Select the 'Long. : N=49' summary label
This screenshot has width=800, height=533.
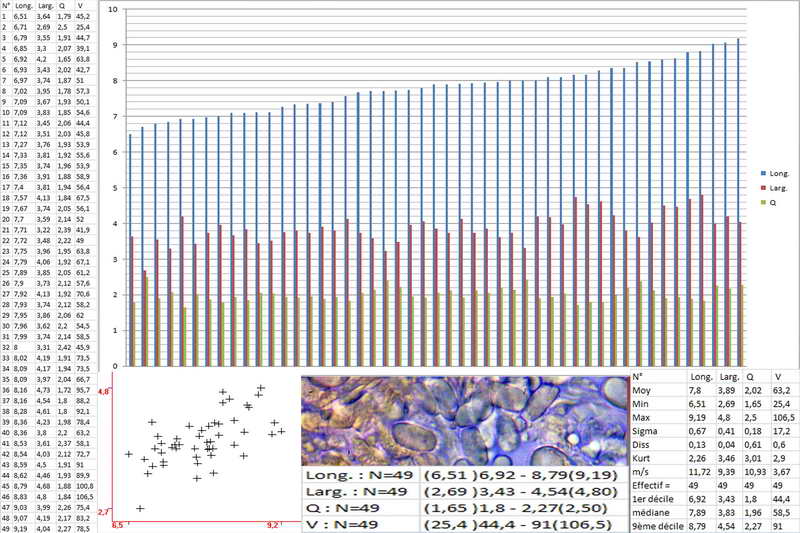[x=359, y=475]
